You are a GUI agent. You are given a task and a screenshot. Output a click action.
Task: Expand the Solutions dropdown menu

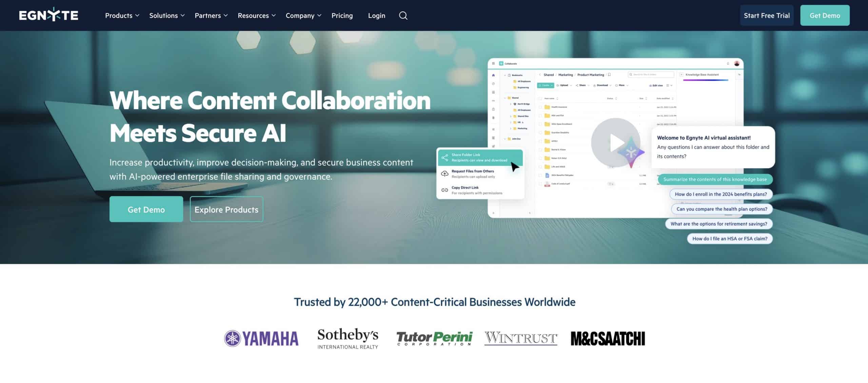(x=167, y=16)
